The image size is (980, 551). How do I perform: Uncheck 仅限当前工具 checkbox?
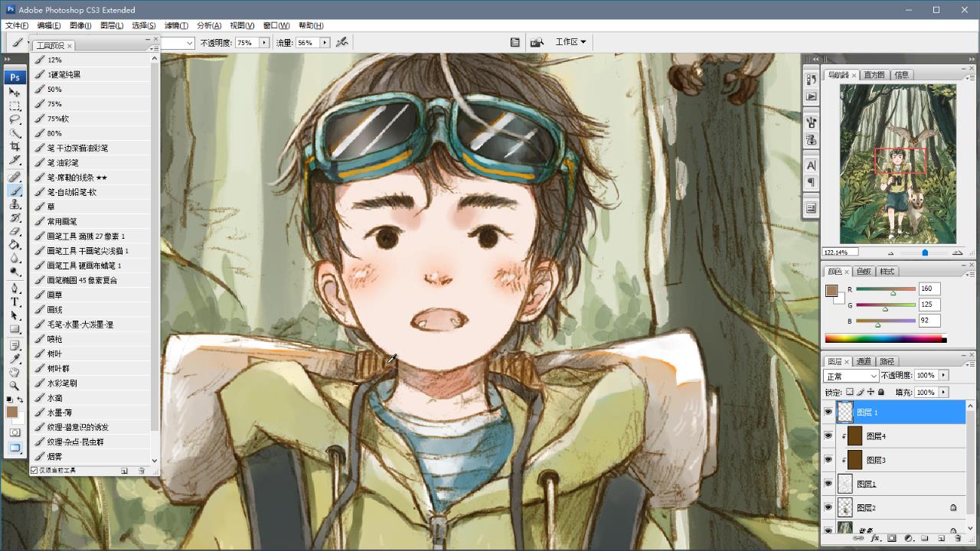[x=34, y=471]
